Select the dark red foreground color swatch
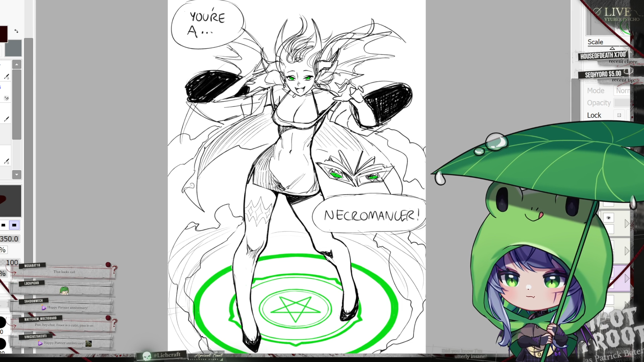This screenshot has width=644, height=362. (x=3, y=34)
